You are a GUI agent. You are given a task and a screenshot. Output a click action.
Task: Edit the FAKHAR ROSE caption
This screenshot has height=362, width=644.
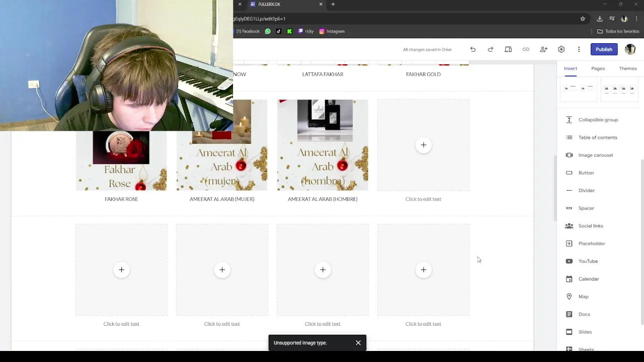[121, 199]
